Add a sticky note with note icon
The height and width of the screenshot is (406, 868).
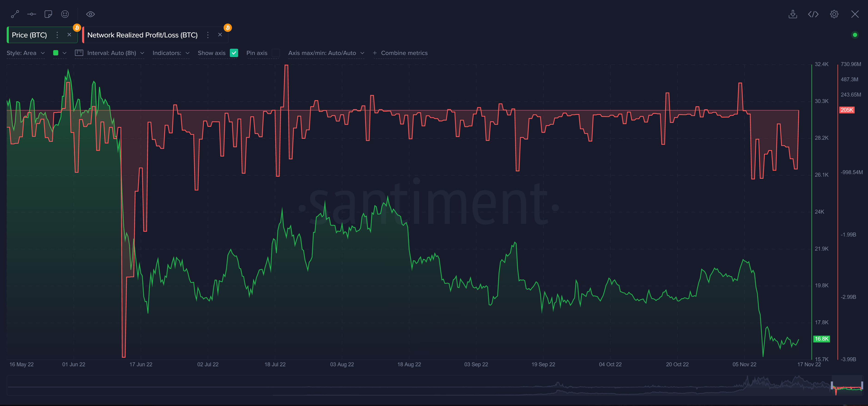tap(48, 14)
